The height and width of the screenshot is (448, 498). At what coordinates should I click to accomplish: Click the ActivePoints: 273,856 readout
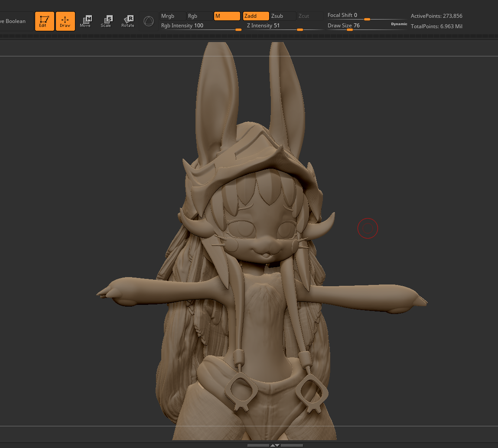tap(436, 16)
